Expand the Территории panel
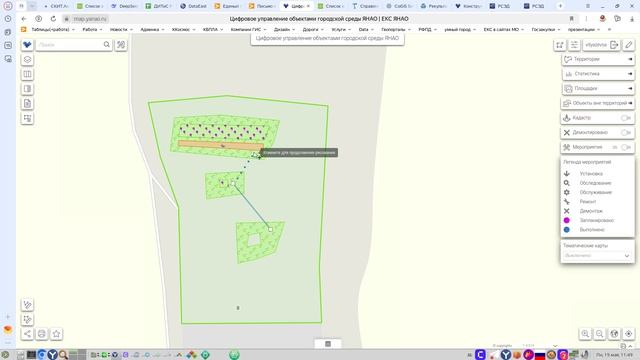 (x=598, y=59)
